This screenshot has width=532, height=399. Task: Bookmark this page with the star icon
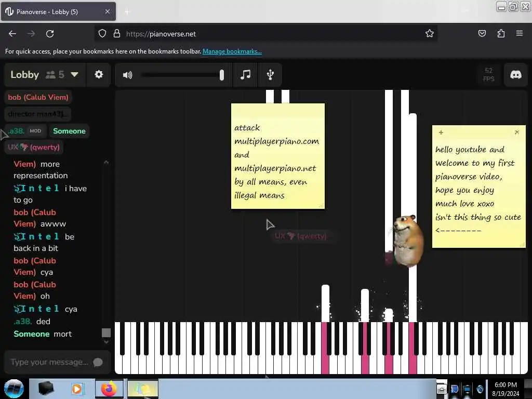(430, 33)
